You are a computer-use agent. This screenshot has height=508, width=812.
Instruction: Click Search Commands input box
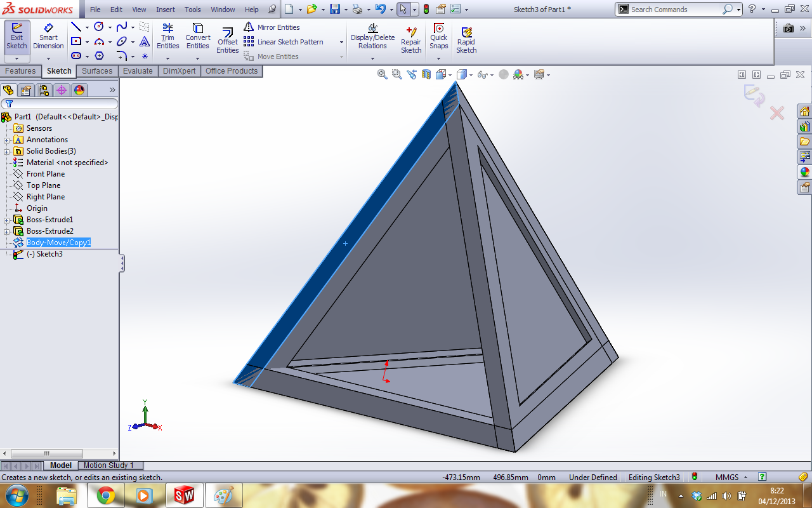[675, 10]
